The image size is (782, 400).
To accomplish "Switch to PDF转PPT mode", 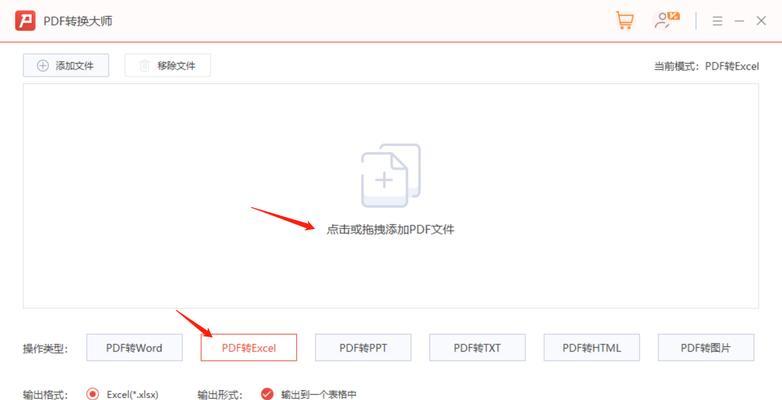I will (363, 348).
